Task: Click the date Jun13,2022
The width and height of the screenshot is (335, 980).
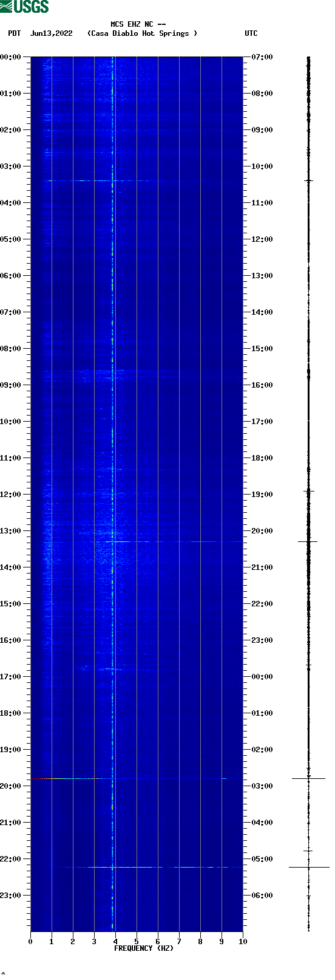Action: 52,33
